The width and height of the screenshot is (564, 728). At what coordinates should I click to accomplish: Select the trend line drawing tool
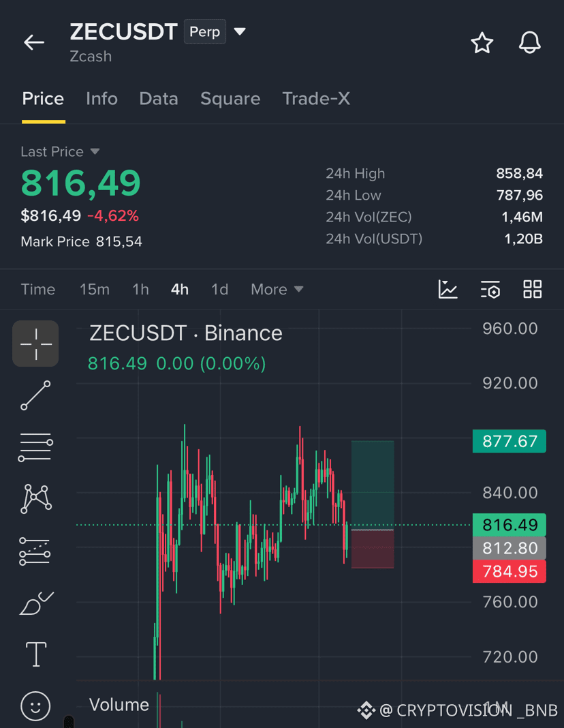35,395
